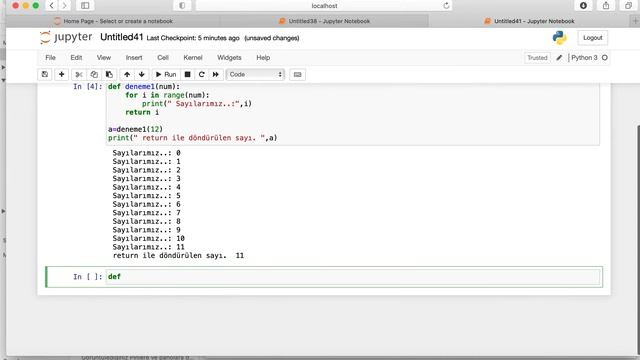Click the localhost address bar

tap(324, 6)
